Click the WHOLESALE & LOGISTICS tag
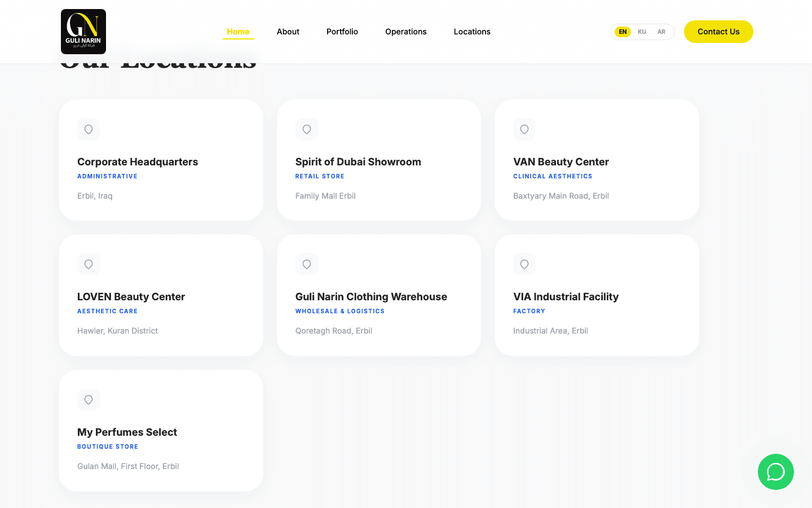Viewport: 812px width, 508px height. click(340, 311)
